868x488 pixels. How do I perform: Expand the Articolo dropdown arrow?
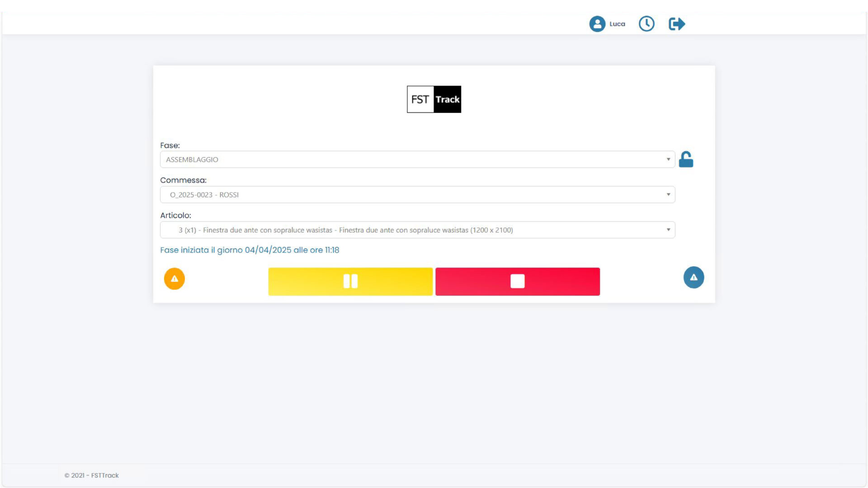(668, 230)
